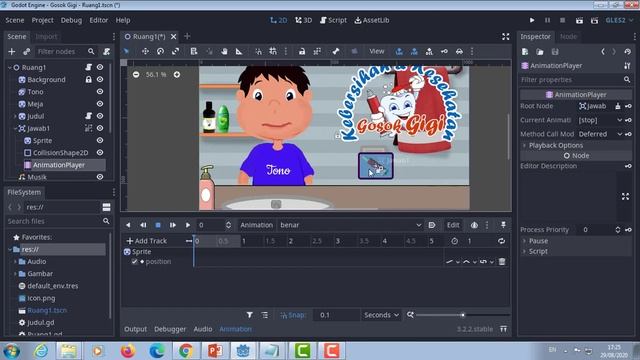Toggle split mode in the FileSystem panel

pyautogui.click(x=107, y=207)
